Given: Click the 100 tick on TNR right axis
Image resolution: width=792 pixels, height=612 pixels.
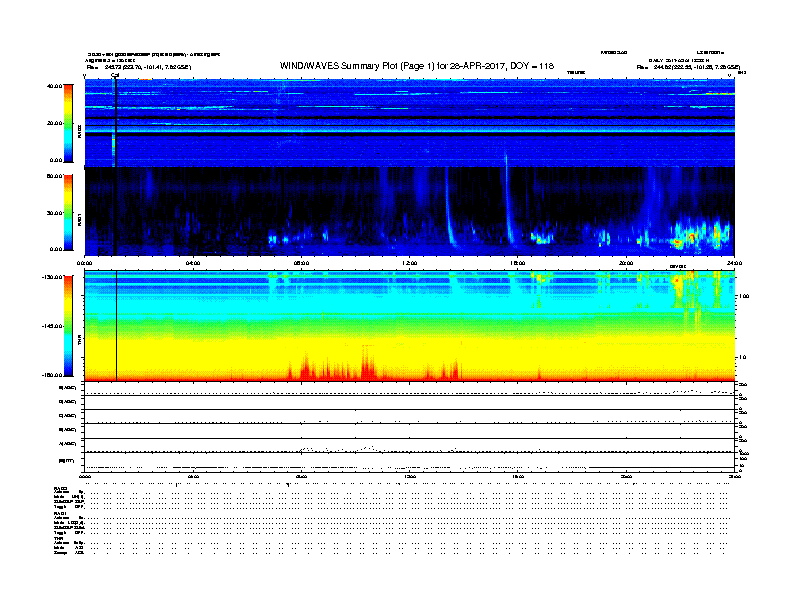Looking at the screenshot, I should click(x=744, y=296).
